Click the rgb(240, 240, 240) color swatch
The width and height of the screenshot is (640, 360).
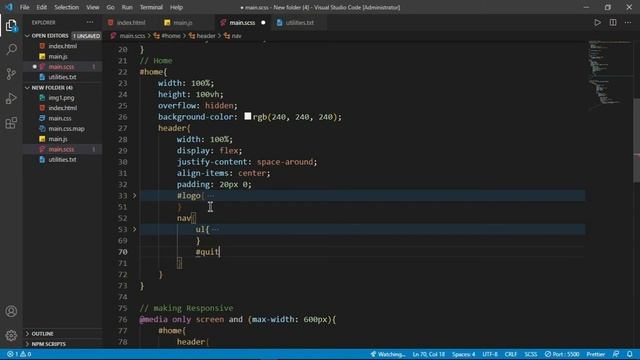pos(248,116)
